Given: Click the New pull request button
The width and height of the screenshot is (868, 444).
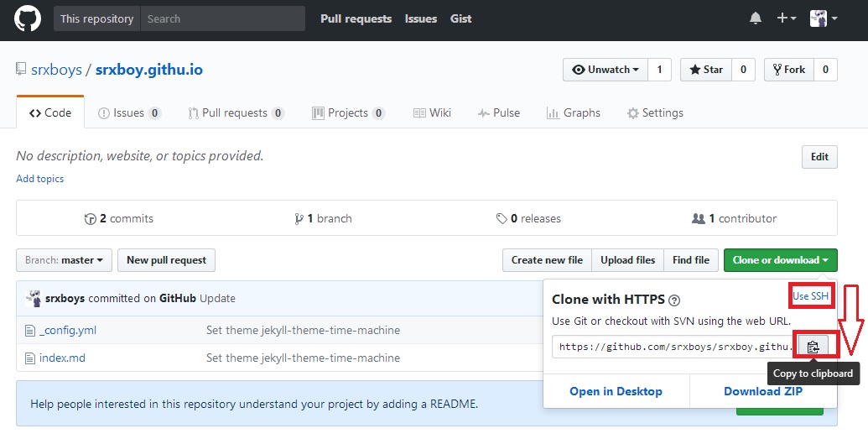Looking at the screenshot, I should (x=166, y=260).
